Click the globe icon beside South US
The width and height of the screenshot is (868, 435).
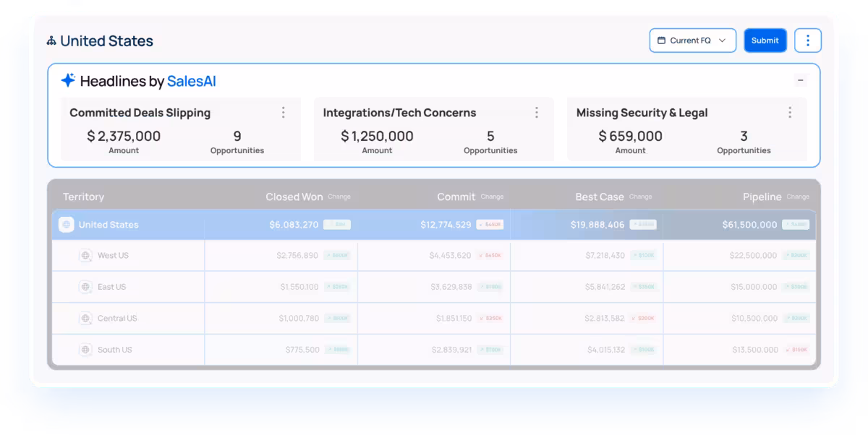pos(86,349)
